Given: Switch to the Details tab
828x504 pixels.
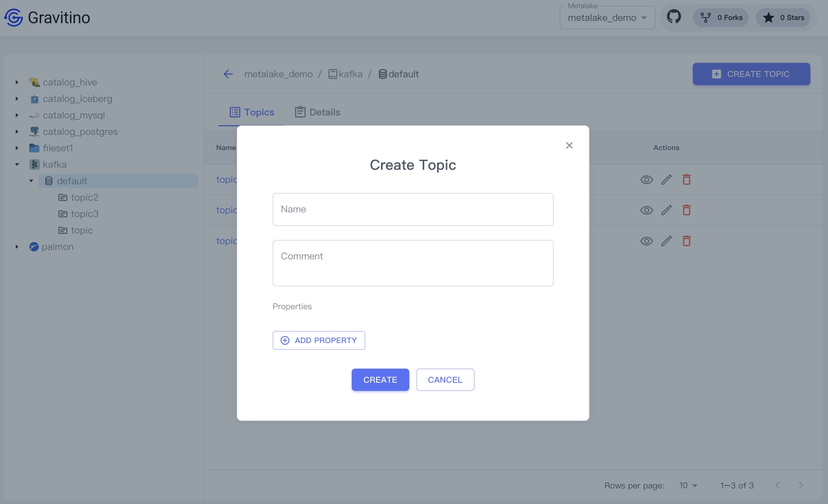Looking at the screenshot, I should [318, 112].
